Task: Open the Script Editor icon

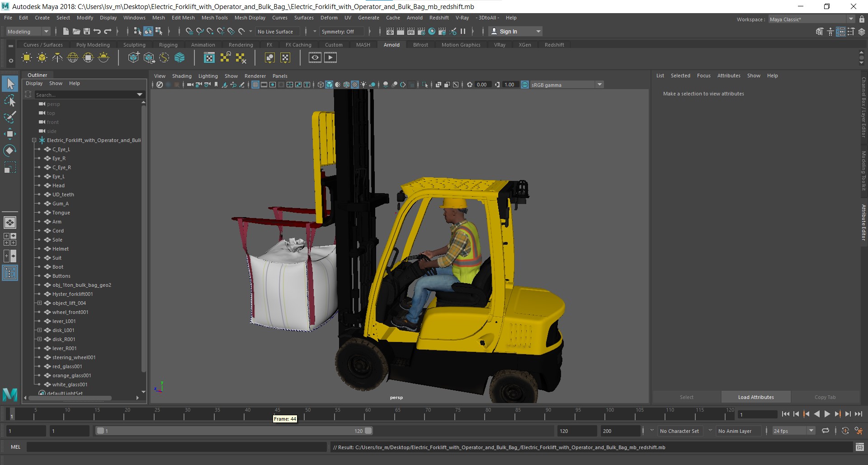Action: [x=859, y=447]
